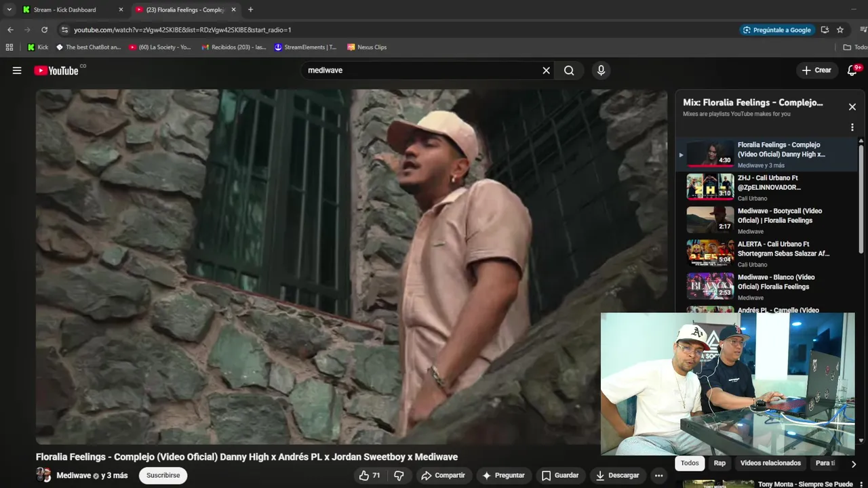Screen dimensions: 868x488
Task: Open the Mix playlist options menu
Action: pos(852,127)
